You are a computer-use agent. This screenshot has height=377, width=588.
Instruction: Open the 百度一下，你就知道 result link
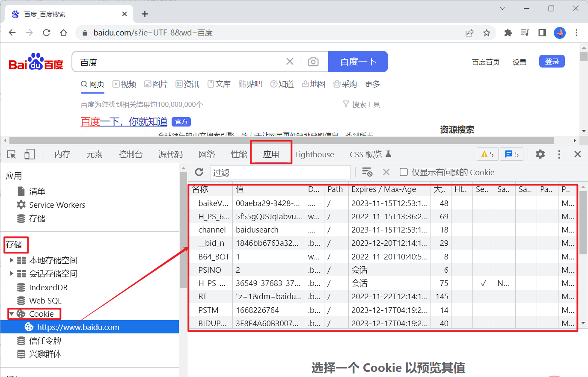[x=124, y=121]
